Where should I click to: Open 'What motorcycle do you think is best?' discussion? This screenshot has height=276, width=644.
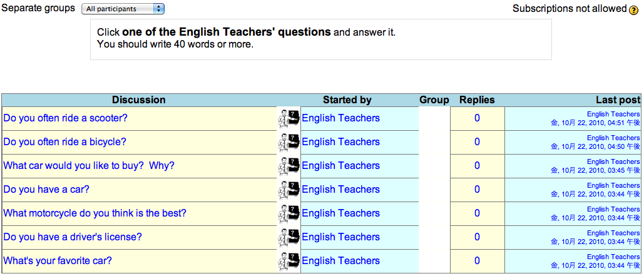[95, 213]
